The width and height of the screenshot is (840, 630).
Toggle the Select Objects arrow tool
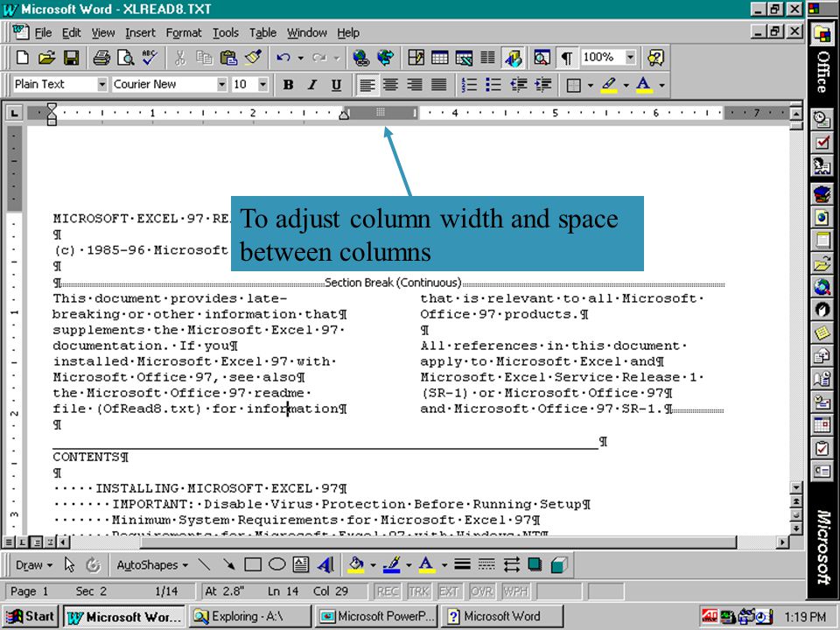point(69,564)
